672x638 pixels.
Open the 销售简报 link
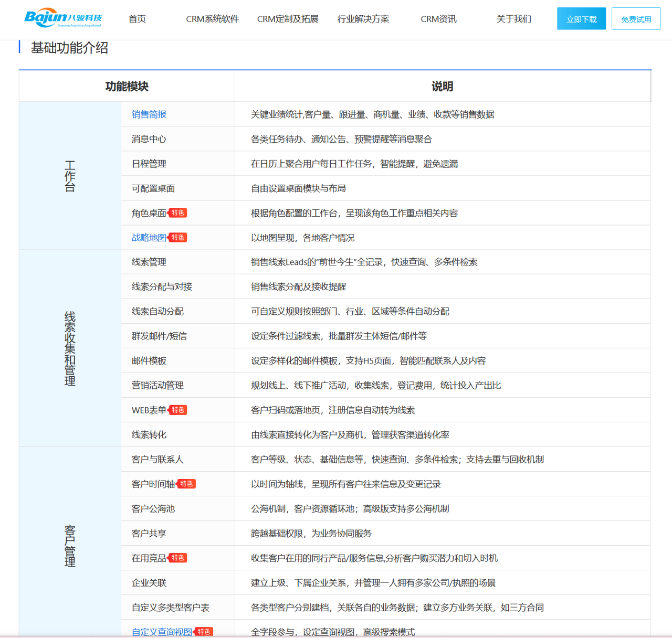pos(149,114)
